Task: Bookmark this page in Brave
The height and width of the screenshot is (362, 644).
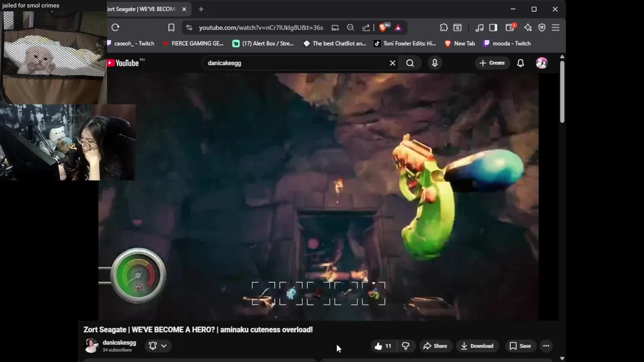Action: [171, 28]
